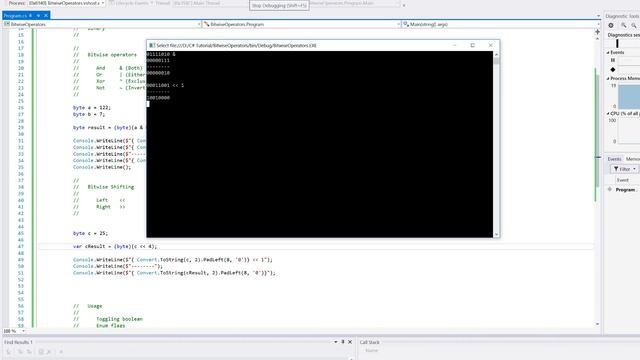Click the line 'var cResult = (byte)(c << 4);'

click(115, 247)
